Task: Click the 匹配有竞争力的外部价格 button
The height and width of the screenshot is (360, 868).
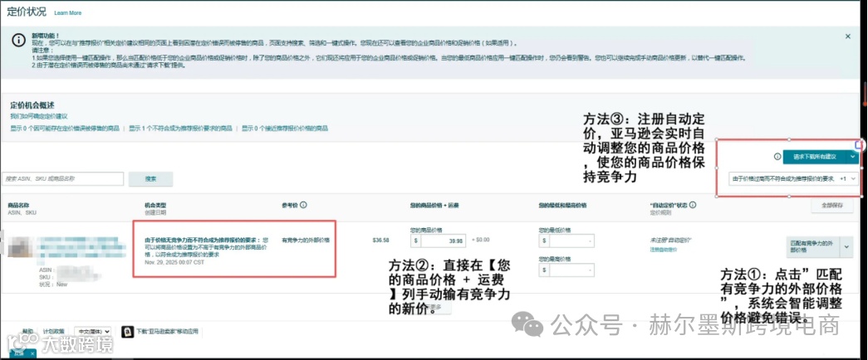Action: 812,246
